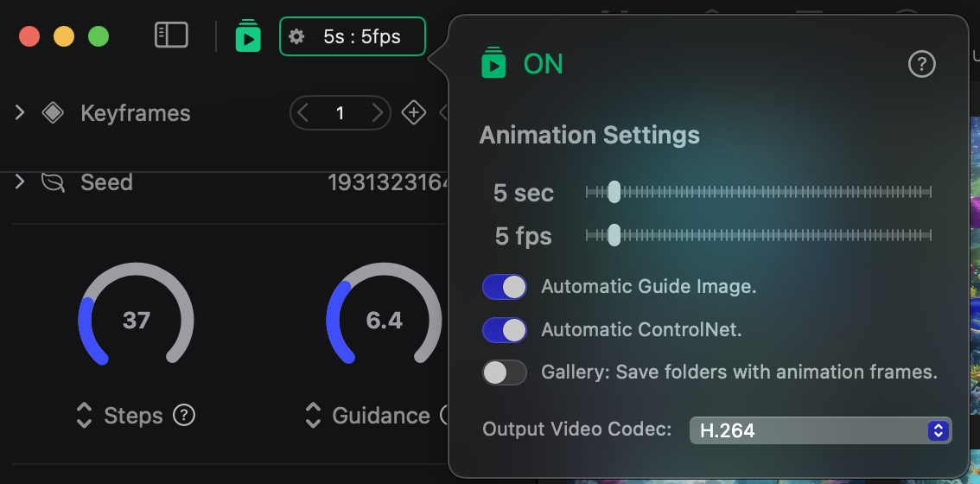Screen dimensions: 980x484
Task: Click the Seed leaf icon
Action: point(54,182)
